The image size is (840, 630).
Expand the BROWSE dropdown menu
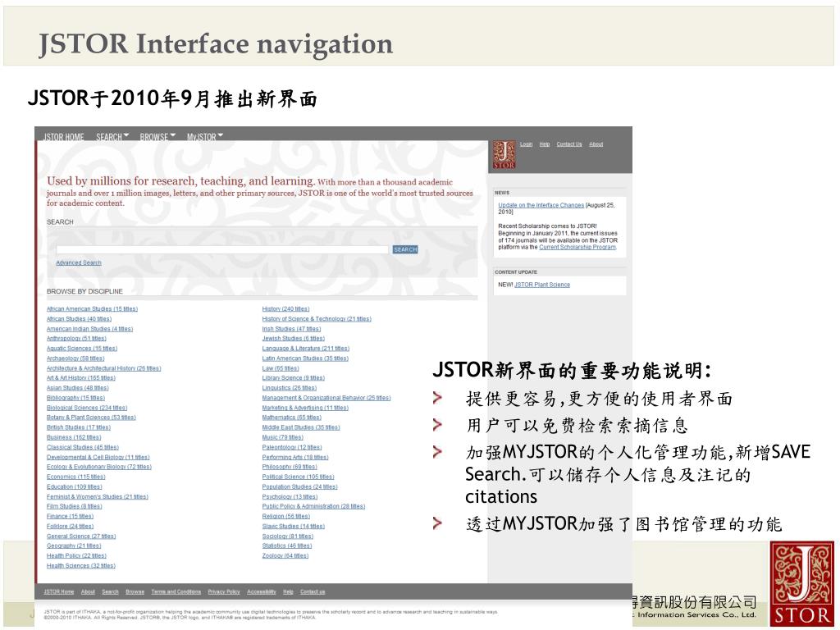pos(157,137)
